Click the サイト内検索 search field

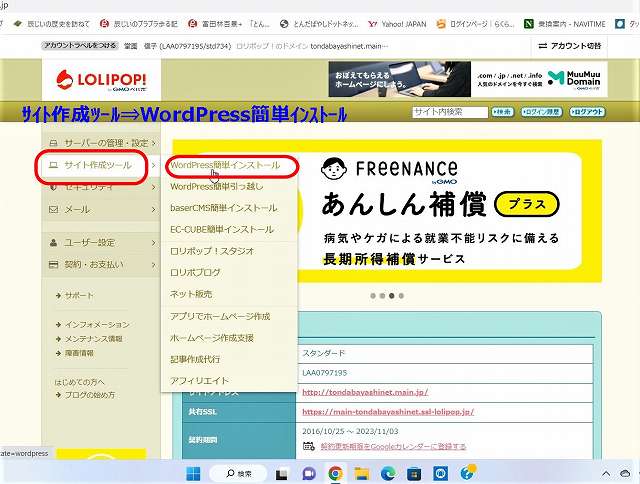pos(449,112)
